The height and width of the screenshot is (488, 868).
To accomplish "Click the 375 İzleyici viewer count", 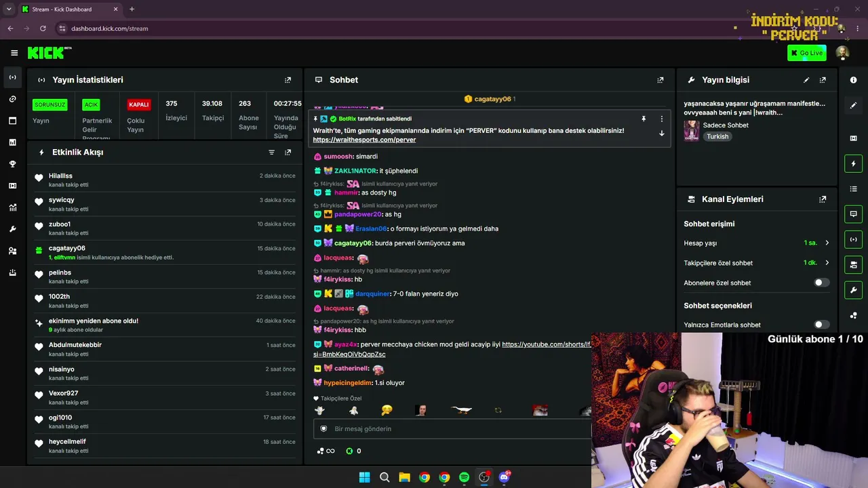I will click(x=176, y=110).
